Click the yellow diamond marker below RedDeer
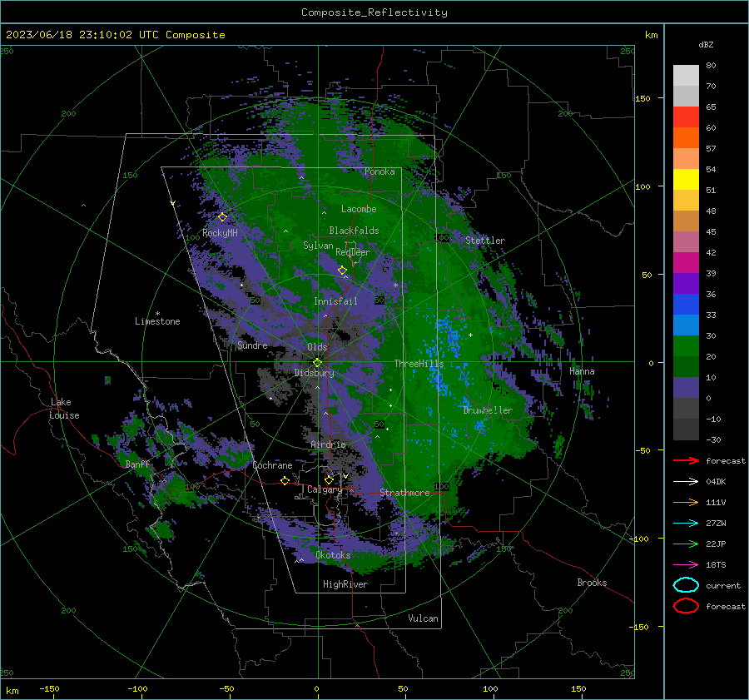The height and width of the screenshot is (700, 749). (343, 271)
